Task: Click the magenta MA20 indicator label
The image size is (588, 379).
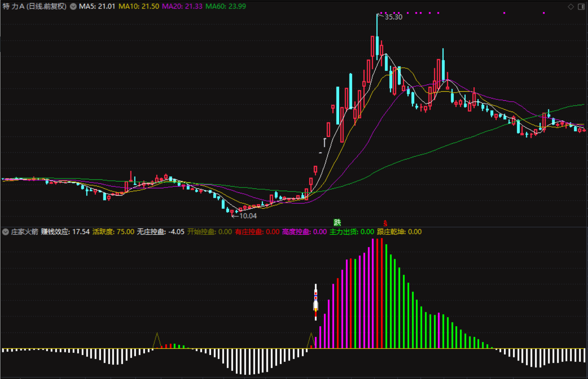Action: 182,6
